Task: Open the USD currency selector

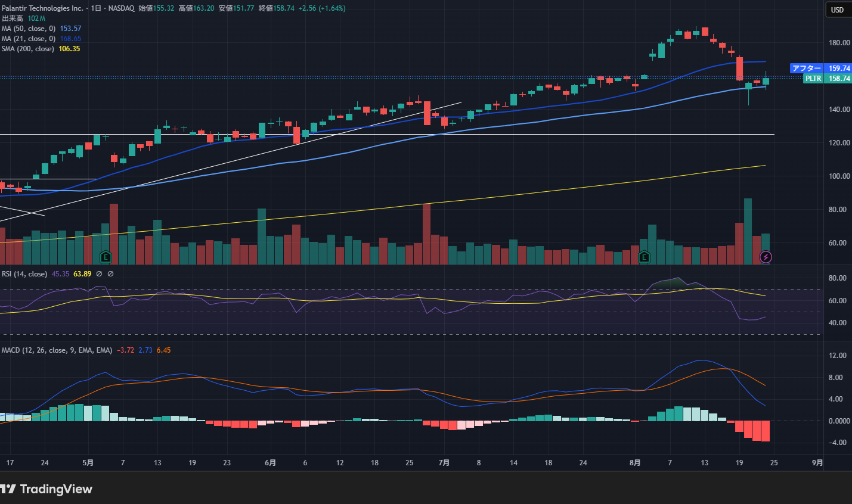Action: coord(838,10)
